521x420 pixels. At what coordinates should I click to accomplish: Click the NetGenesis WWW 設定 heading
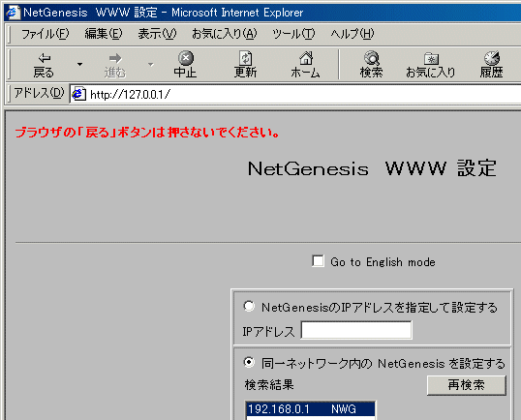[x=372, y=168]
